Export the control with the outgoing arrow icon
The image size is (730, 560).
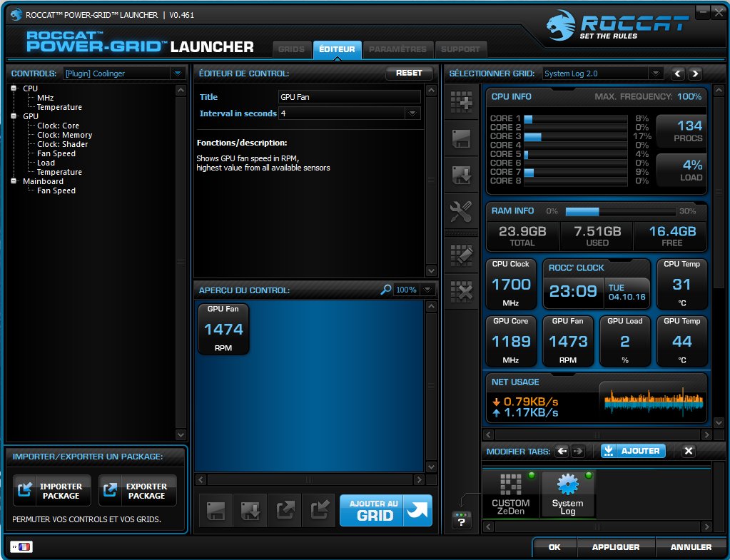point(283,510)
